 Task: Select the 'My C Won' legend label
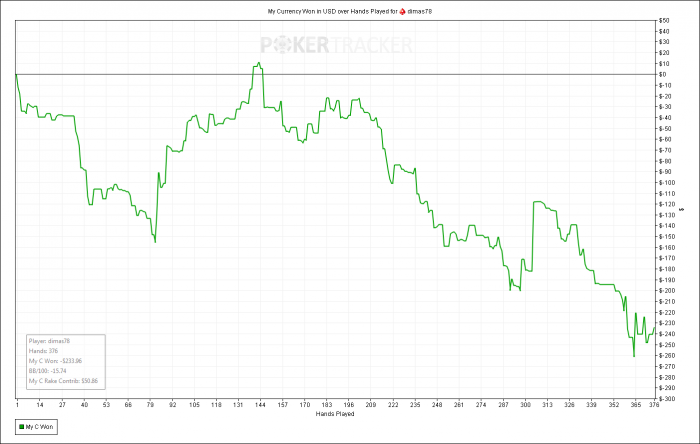39,427
